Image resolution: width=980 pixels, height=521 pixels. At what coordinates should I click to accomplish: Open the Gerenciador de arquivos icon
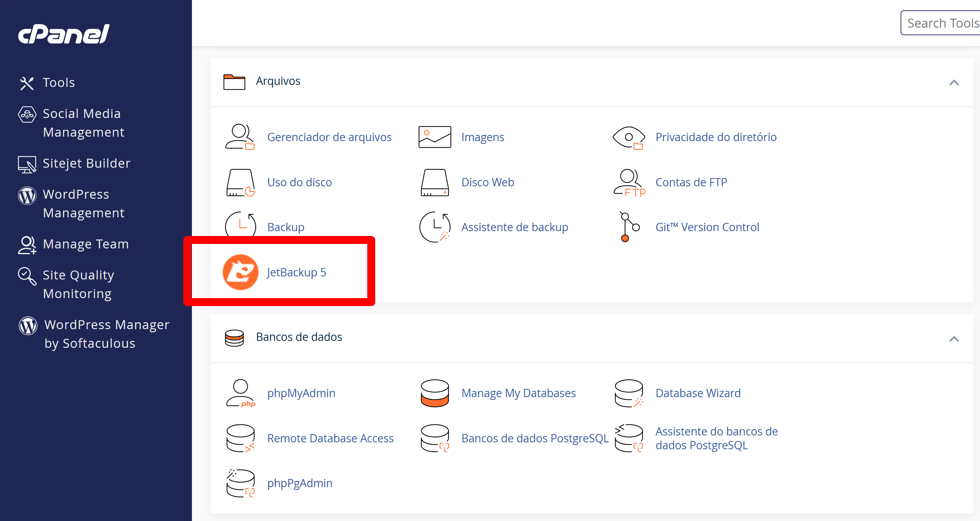240,137
